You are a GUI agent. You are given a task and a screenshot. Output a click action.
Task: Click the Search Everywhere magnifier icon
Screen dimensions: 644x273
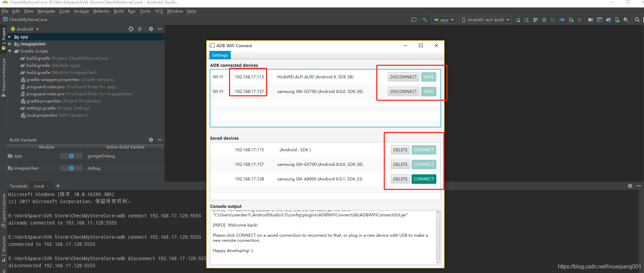tap(637, 20)
